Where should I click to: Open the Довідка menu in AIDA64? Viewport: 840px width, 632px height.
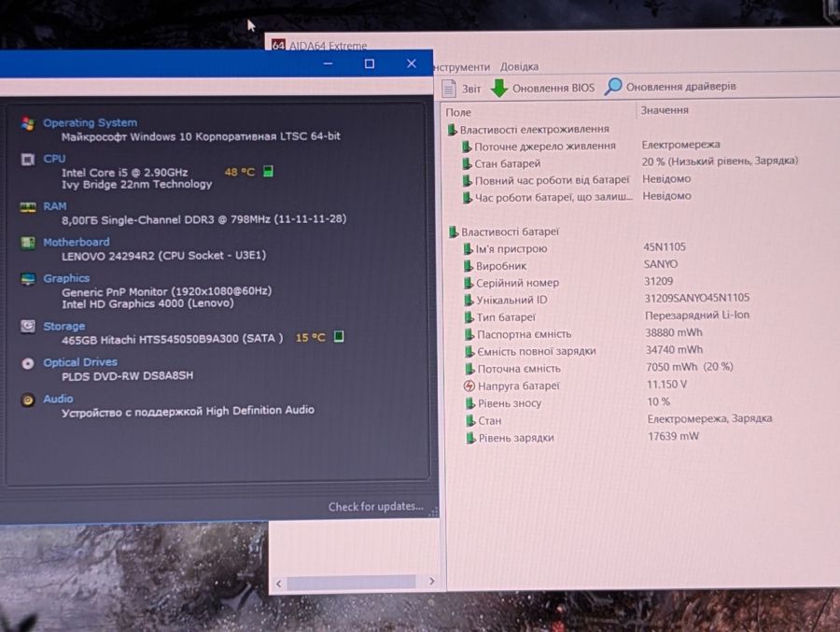pos(519,67)
